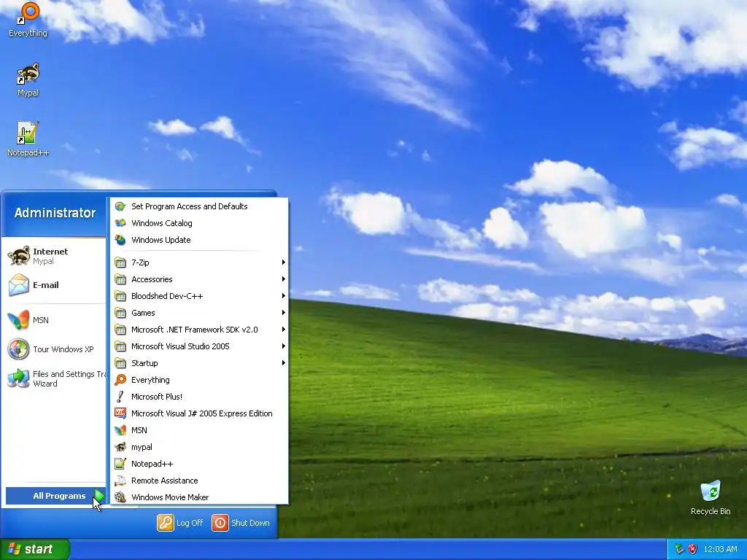Click the Log Off key icon
This screenshot has height=560, width=747.
pyautogui.click(x=166, y=523)
